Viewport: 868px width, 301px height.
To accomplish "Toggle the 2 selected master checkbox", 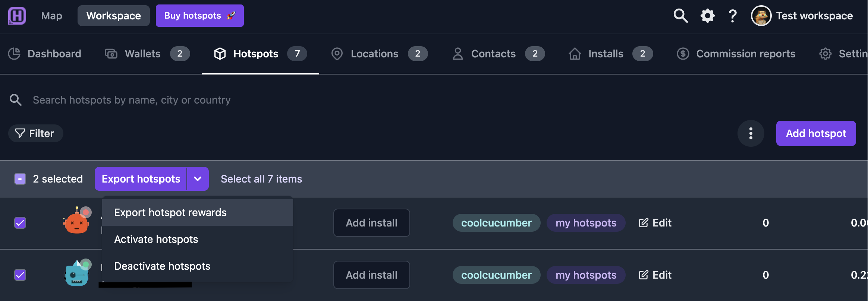I will coord(20,179).
